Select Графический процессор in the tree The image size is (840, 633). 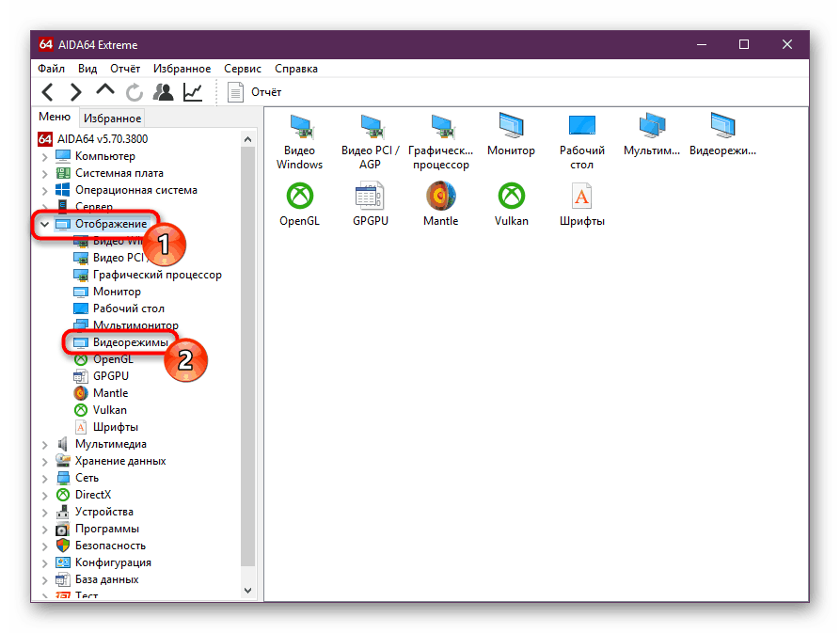click(148, 275)
